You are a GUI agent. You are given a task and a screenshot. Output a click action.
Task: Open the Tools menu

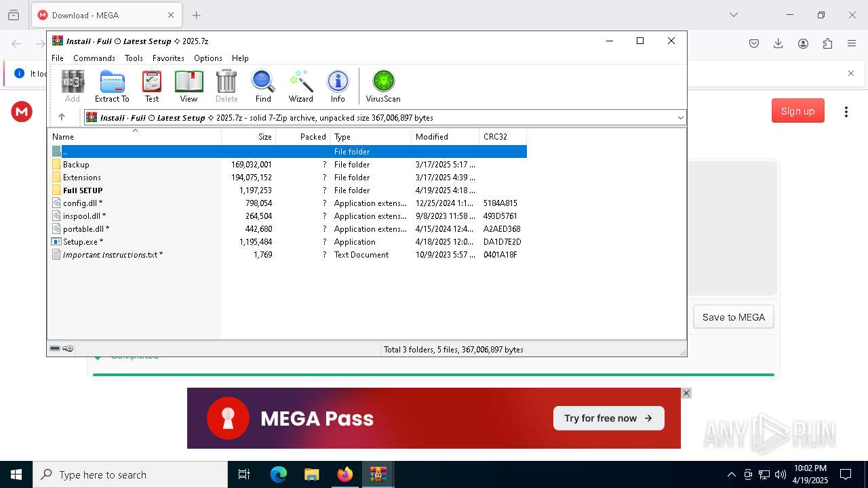click(134, 58)
